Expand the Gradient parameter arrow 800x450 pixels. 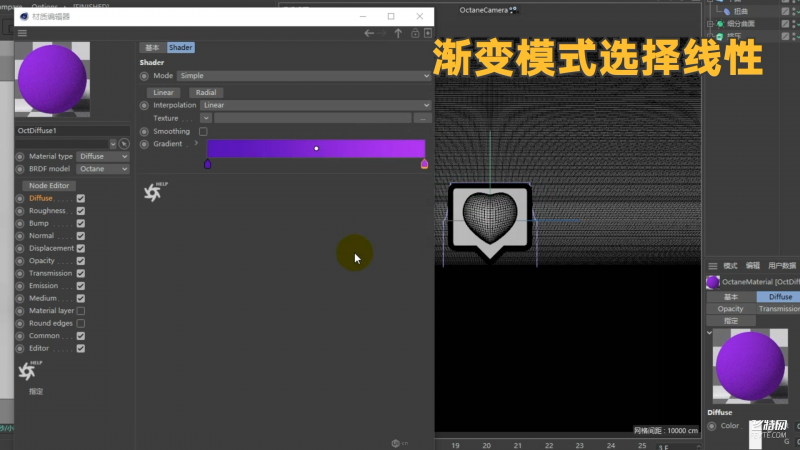[196, 144]
